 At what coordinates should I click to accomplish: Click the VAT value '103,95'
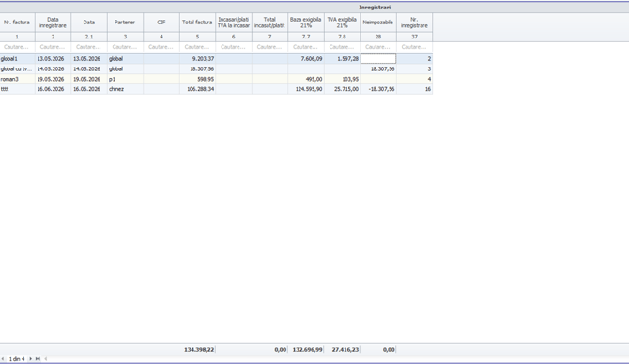(350, 79)
